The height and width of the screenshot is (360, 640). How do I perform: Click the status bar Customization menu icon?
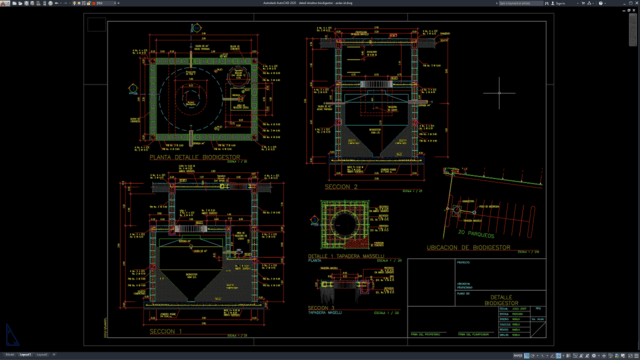[x=636, y=356]
